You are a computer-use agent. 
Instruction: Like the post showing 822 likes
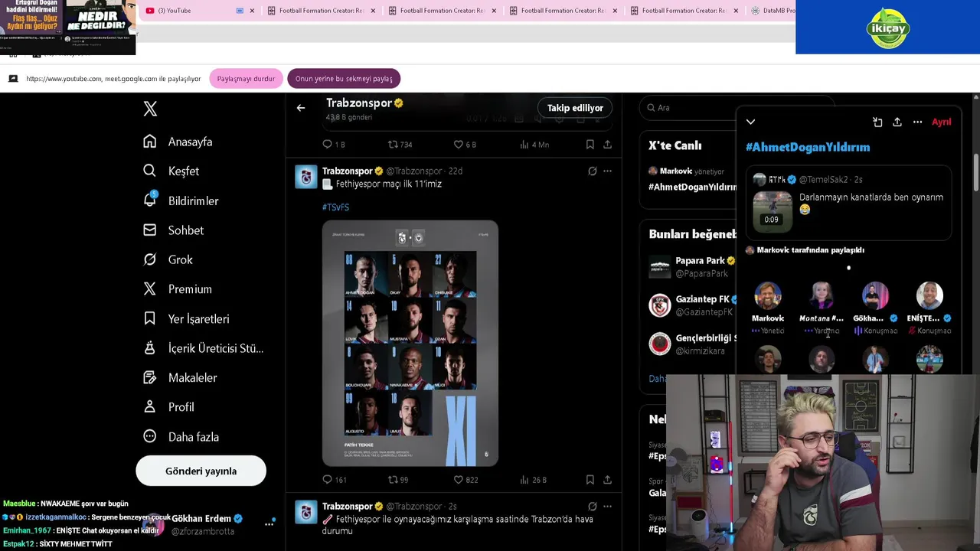coord(465,480)
